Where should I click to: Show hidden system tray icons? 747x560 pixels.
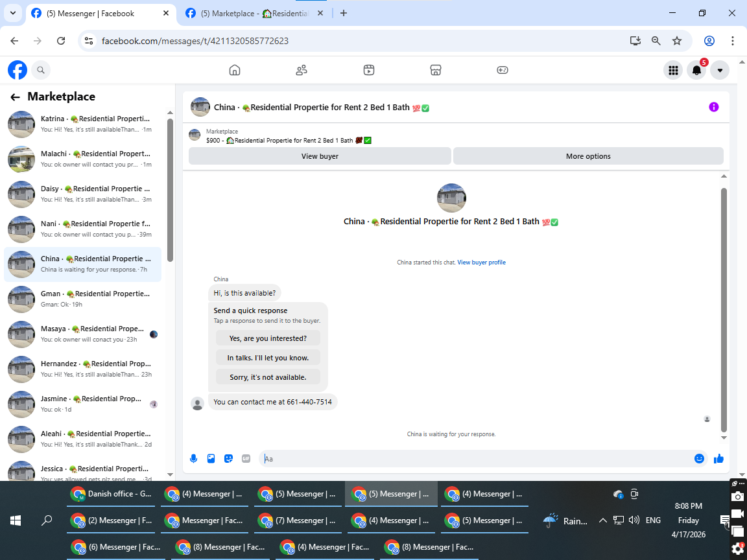(602, 520)
